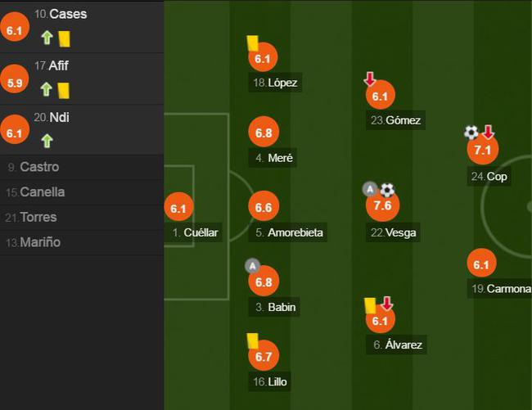The width and height of the screenshot is (532, 410).
Task: Click the yellow card icon above Álvarez
Action: coord(370,305)
